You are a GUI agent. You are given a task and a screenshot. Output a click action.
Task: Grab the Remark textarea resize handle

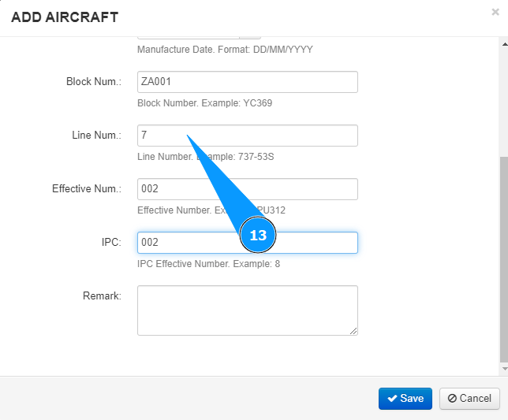pos(354,332)
